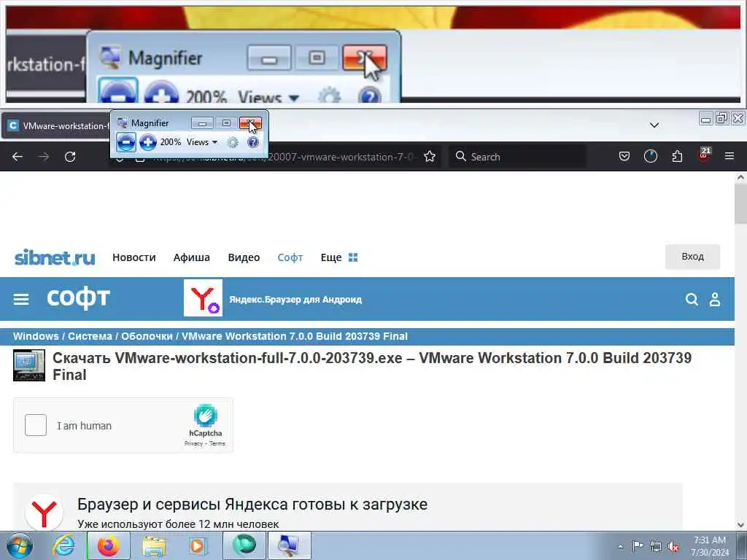This screenshot has width=747, height=560.
Task: Expand the Еще menu with grid icon
Action: [338, 257]
